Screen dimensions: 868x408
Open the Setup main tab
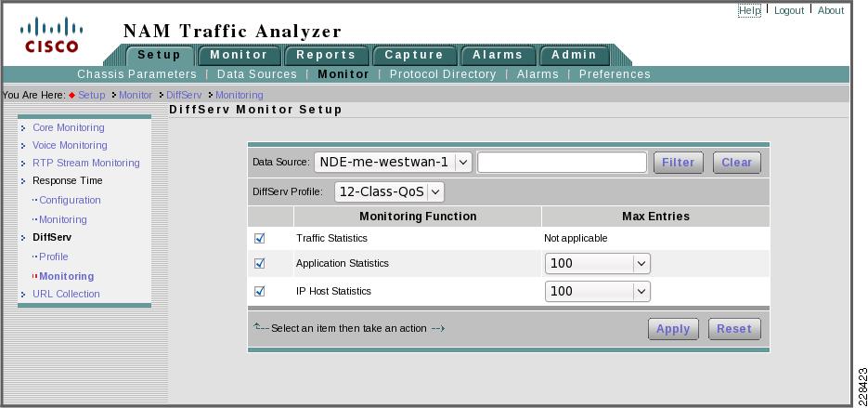point(160,55)
